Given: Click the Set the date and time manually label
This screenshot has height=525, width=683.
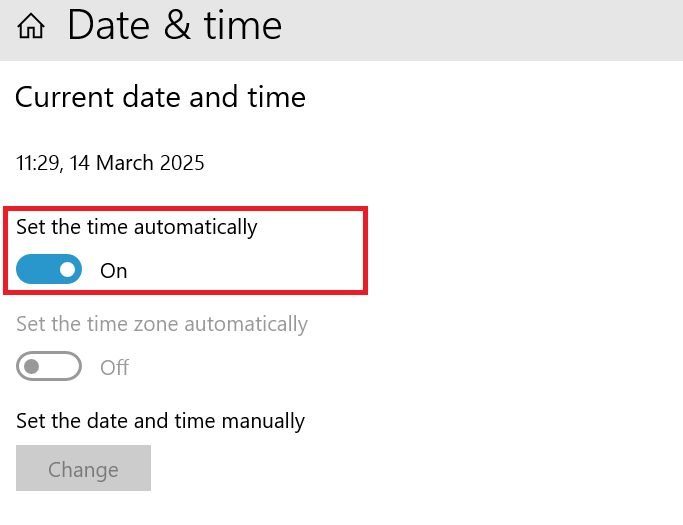Looking at the screenshot, I should pyautogui.click(x=160, y=421).
